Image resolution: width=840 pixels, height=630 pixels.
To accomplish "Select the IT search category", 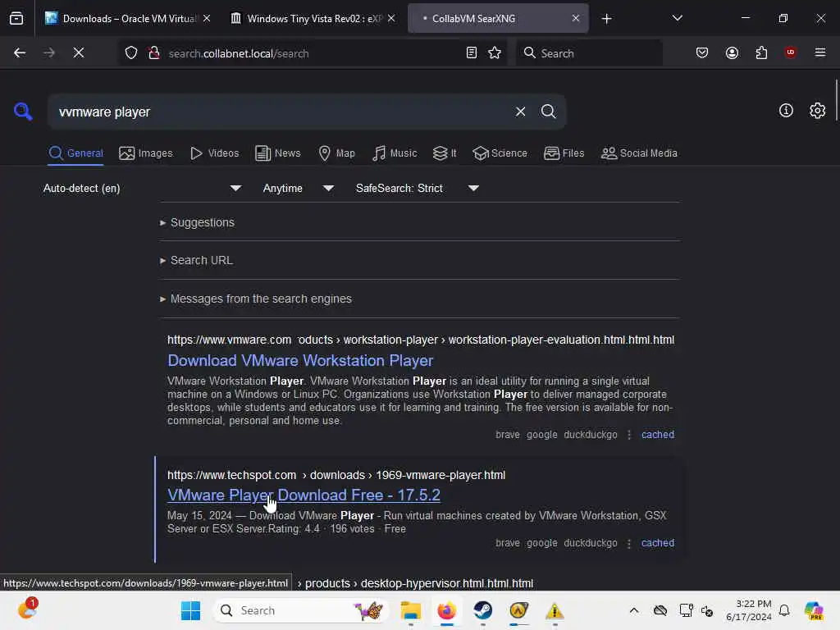I will click(x=445, y=153).
